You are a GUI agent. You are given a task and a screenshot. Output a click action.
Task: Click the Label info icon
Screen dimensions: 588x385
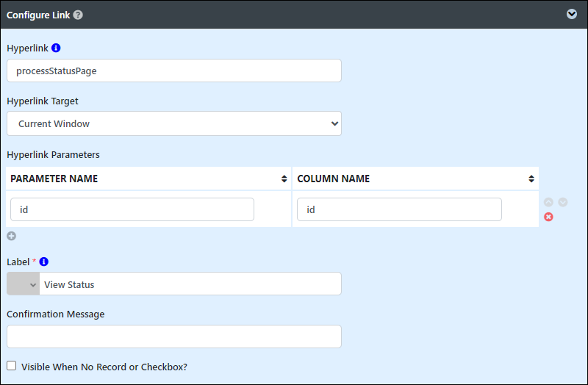[44, 262]
